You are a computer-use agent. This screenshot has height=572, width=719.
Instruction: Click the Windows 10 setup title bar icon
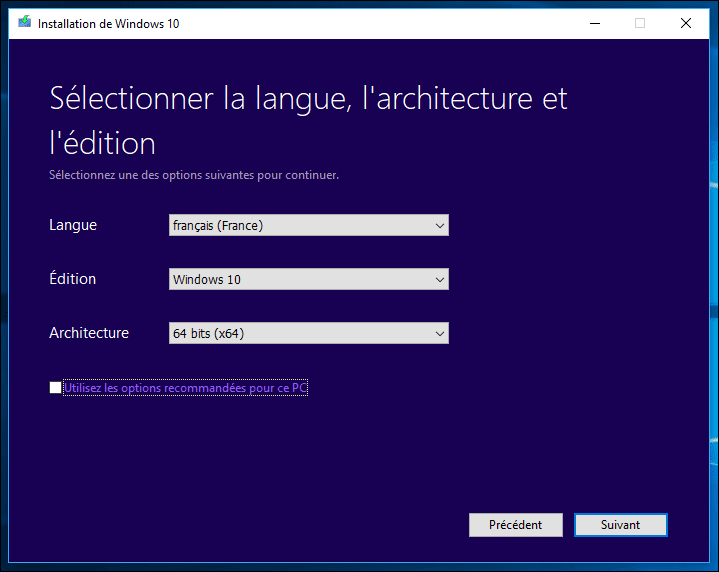tap(25, 22)
